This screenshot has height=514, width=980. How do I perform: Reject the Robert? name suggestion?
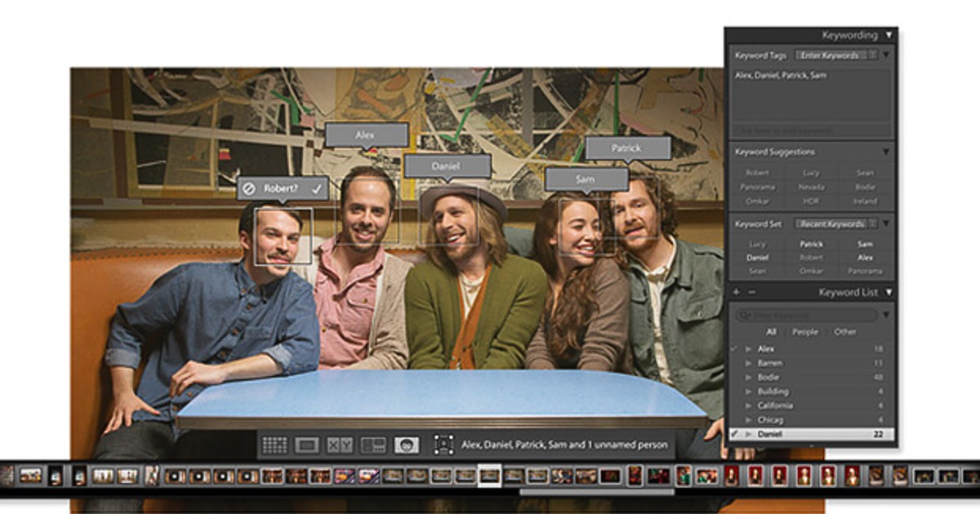tap(250, 188)
